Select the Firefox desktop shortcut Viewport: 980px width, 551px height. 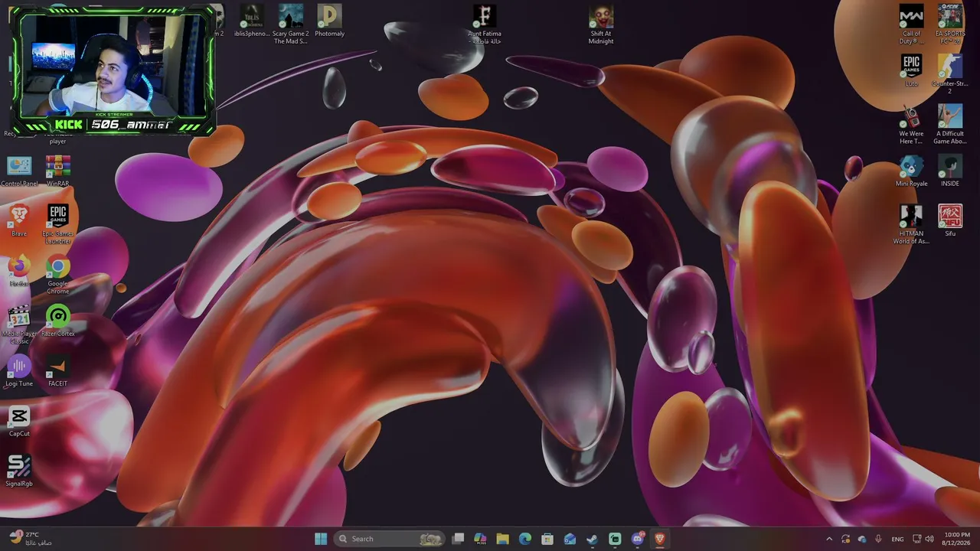click(19, 270)
